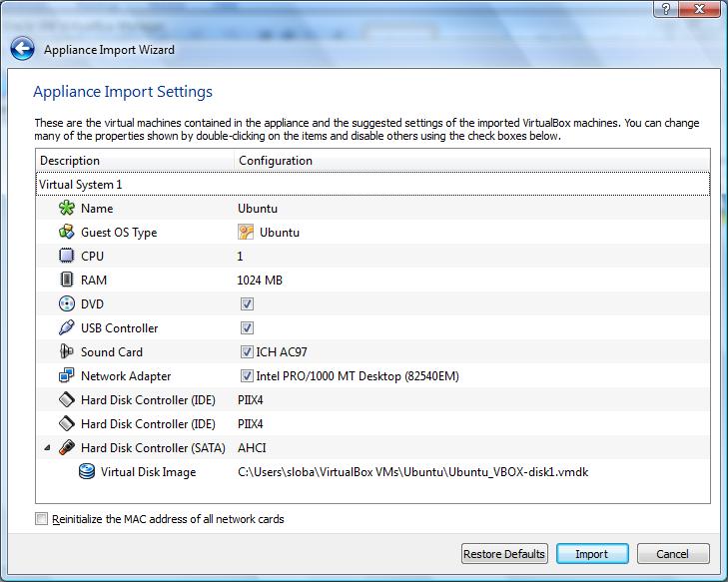Select Intel PRO/1000 MT Desktop adapter text
The image size is (728, 582).
pos(358,376)
